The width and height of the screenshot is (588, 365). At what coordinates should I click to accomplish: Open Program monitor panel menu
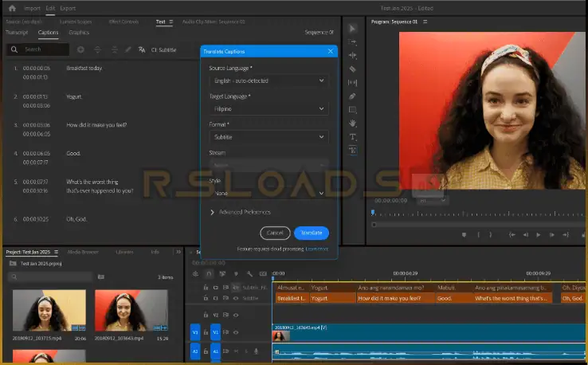click(x=425, y=22)
